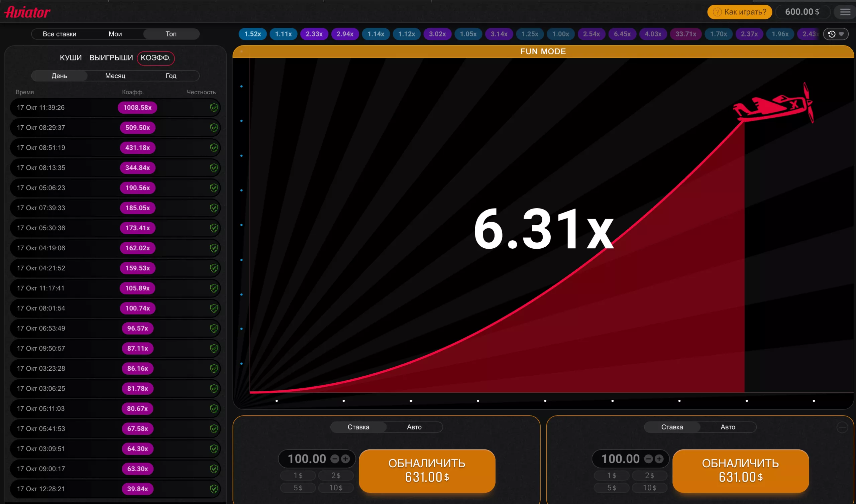Show the КУШИ top category
Viewport: 856px width, 504px height.
click(71, 58)
